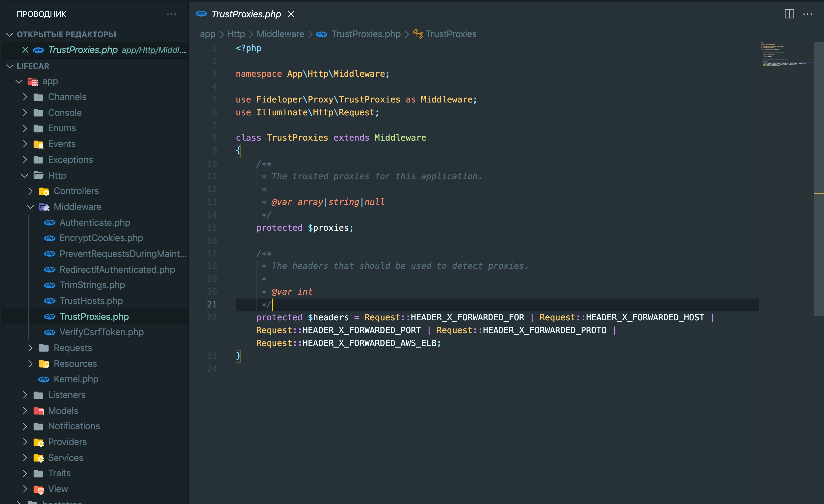The height and width of the screenshot is (504, 824).
Task: Open PreventRequestsDuringMaintenance file
Action: point(123,254)
